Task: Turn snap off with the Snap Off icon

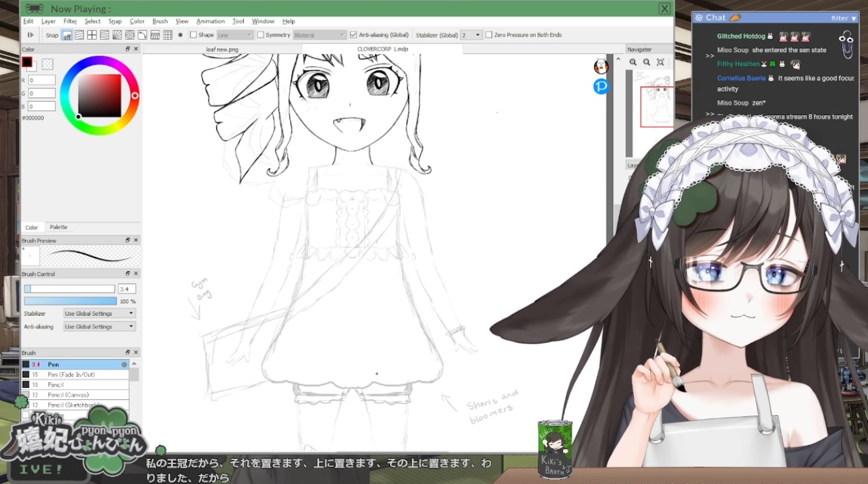Action: point(67,35)
